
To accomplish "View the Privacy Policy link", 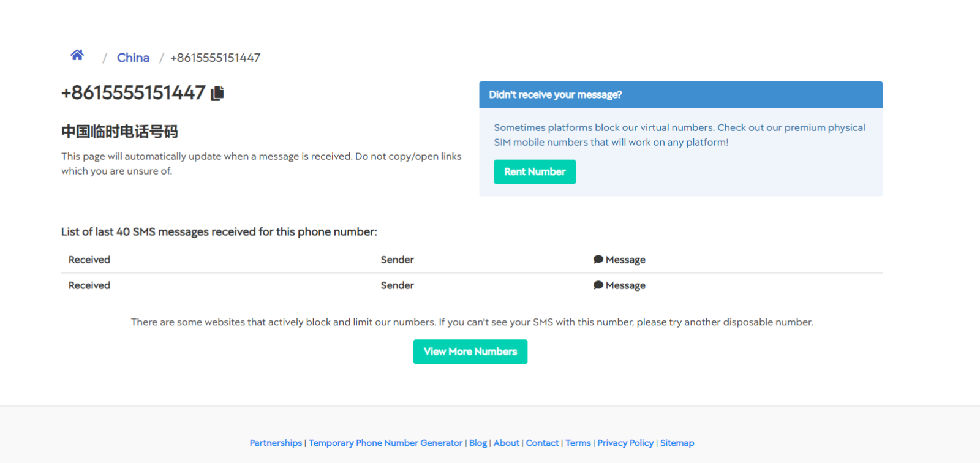I will tap(625, 443).
